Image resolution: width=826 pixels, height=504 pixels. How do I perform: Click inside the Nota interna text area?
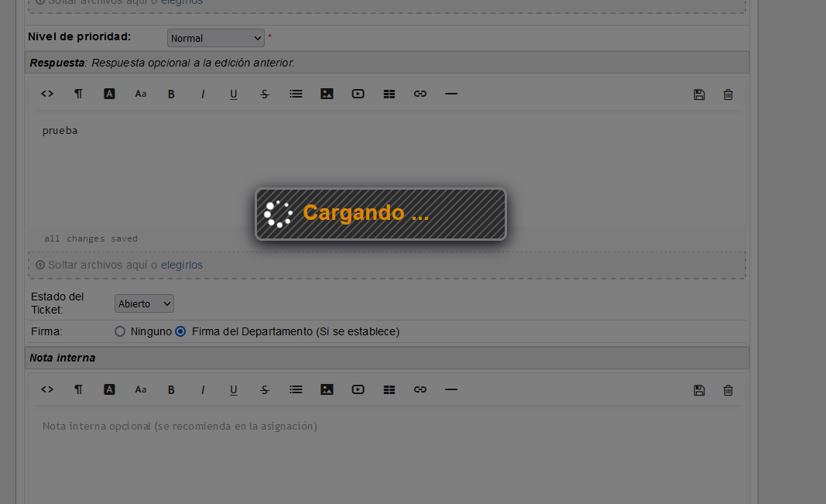click(x=387, y=457)
